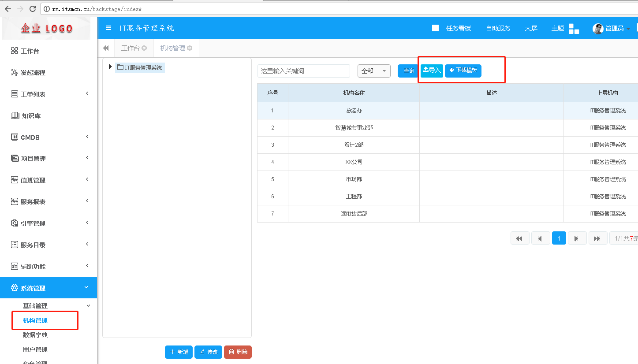This screenshot has width=638, height=364.
Task: Click the double-left arrow to scroll tabs back
Action: (106, 48)
